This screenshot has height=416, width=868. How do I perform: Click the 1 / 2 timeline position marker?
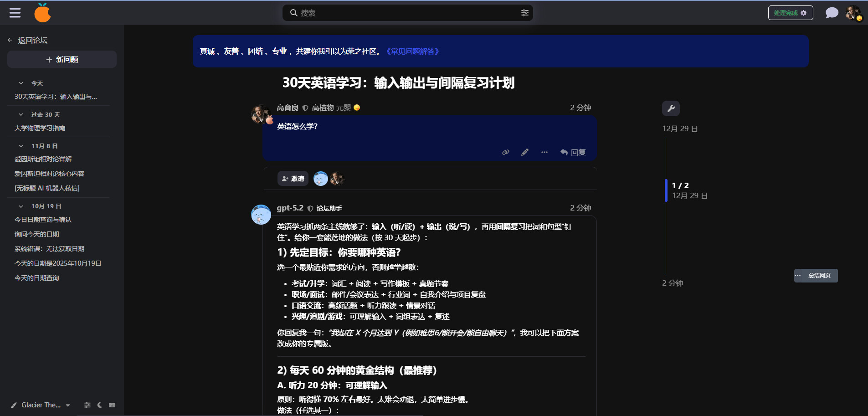680,185
